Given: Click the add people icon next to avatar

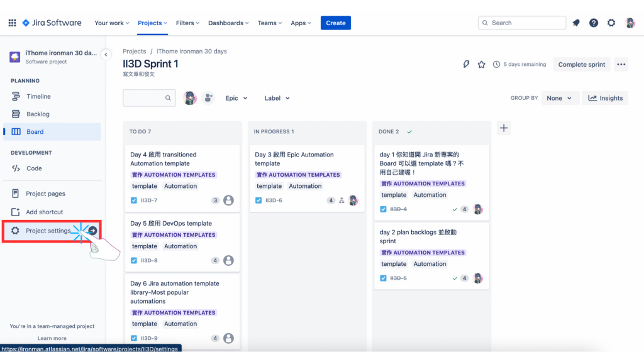Looking at the screenshot, I should point(208,98).
